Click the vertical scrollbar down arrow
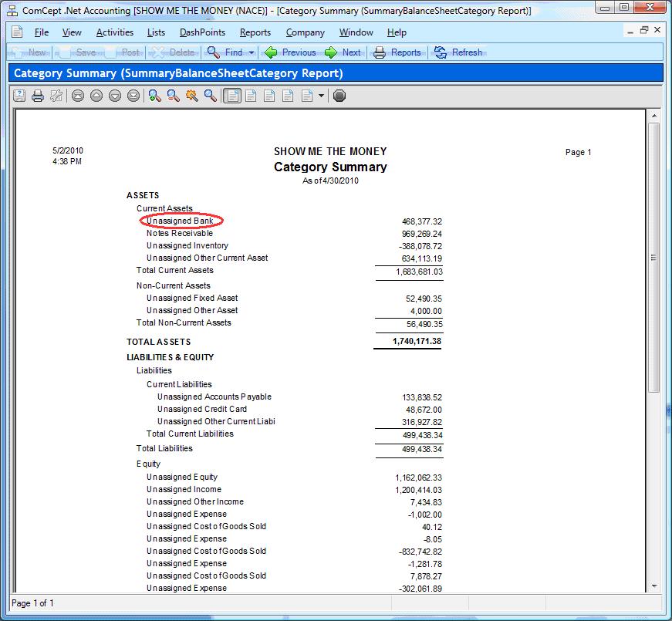The width and height of the screenshot is (672, 621). point(654,586)
